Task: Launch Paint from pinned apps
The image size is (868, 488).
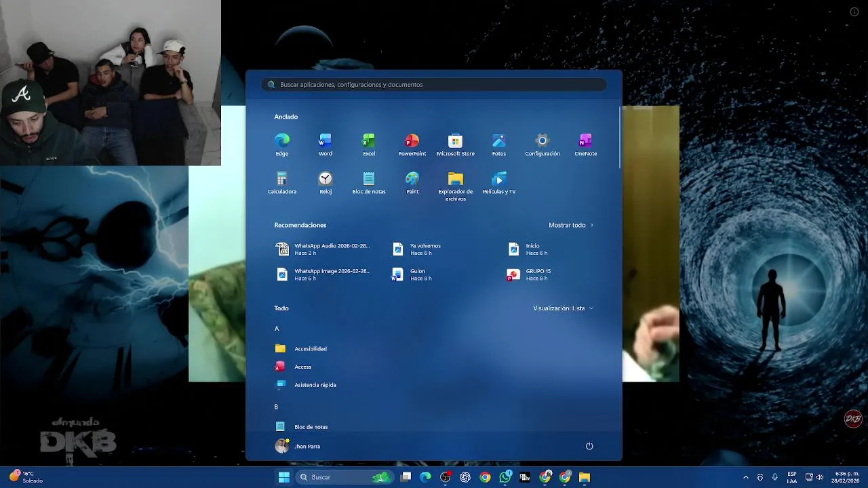Action: (412, 183)
